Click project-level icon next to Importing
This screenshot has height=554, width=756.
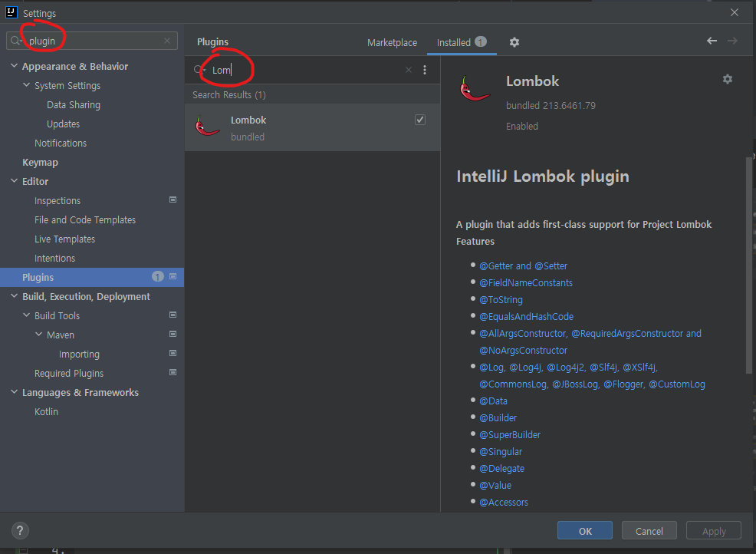(x=173, y=353)
